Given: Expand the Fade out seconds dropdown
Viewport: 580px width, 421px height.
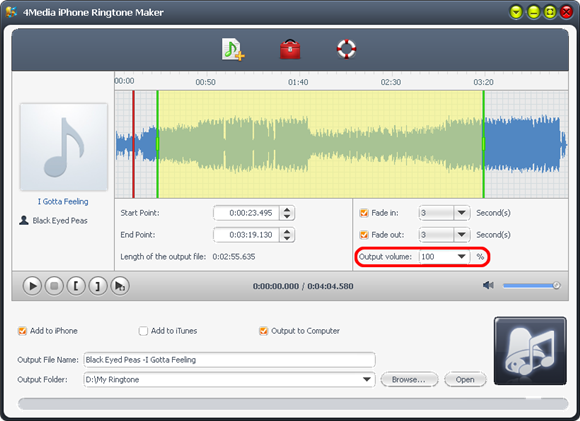Looking at the screenshot, I should (461, 235).
